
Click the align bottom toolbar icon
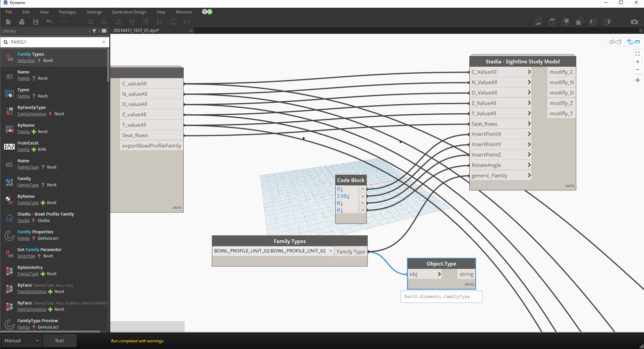[159, 22]
